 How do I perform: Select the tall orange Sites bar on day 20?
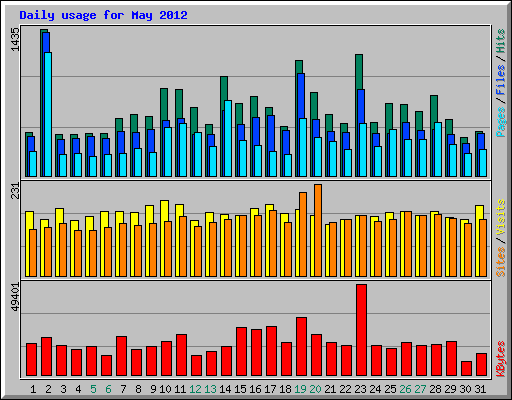[318, 230]
